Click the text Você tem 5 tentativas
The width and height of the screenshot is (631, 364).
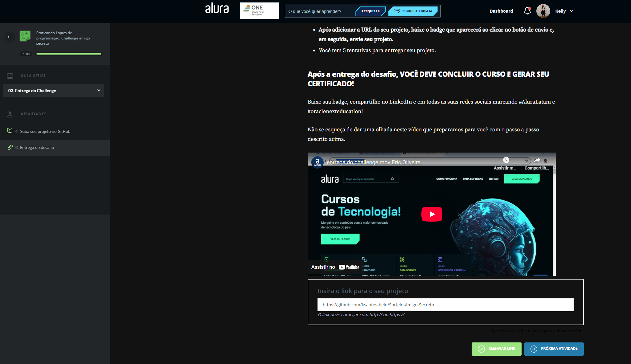[x=377, y=50]
